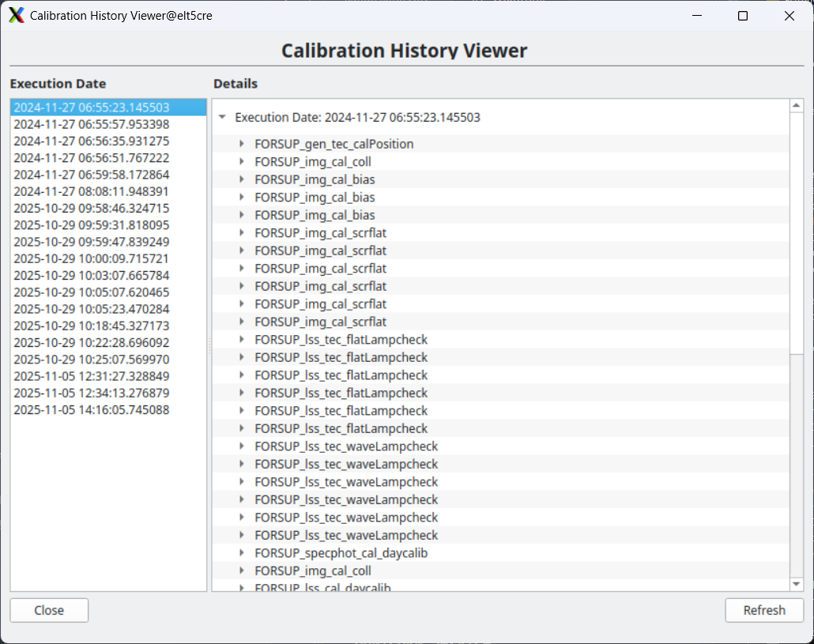Select execution 2025-10-29 10:00:09.715721
Viewport: 814px width, 644px height.
(x=108, y=258)
